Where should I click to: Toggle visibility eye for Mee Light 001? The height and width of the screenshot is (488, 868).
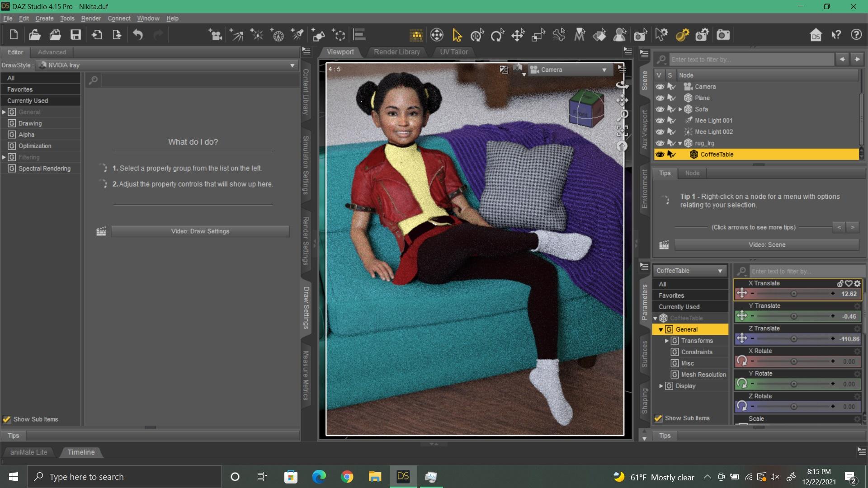click(660, 121)
